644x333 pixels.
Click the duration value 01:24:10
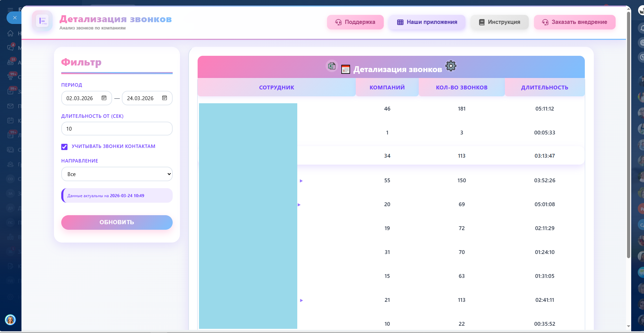click(x=545, y=252)
